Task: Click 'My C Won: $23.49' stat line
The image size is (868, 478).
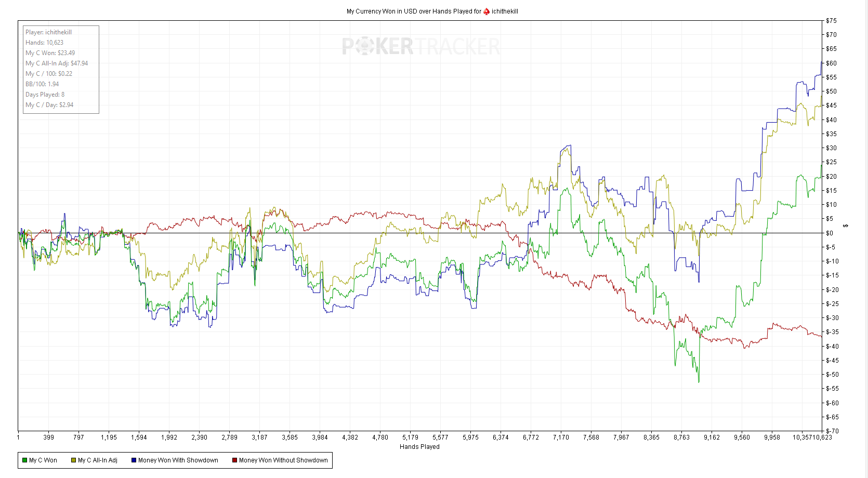Action: click(x=50, y=53)
